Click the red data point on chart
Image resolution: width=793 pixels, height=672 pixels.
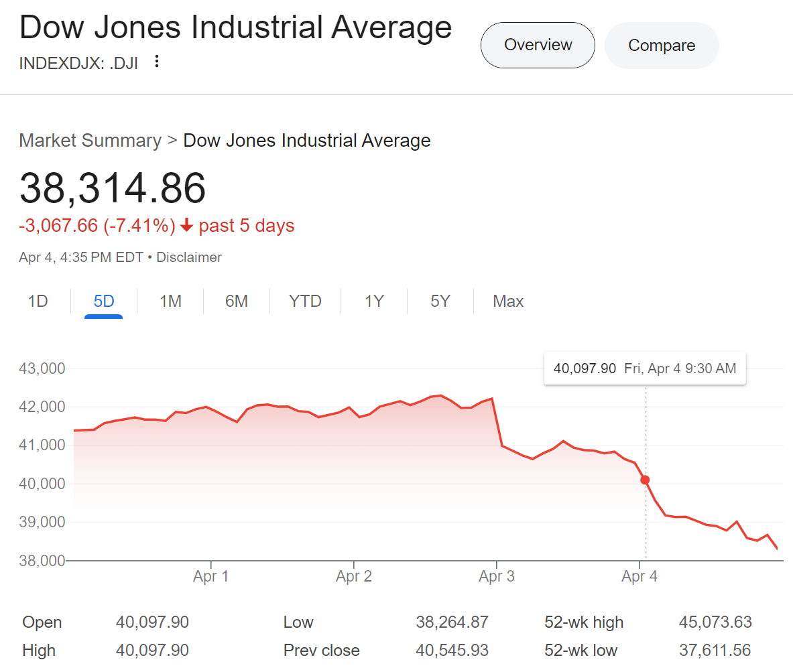[645, 480]
